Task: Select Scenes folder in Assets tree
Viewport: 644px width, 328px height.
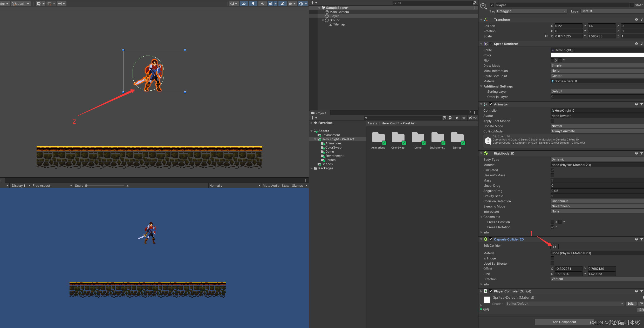Action: (327, 164)
